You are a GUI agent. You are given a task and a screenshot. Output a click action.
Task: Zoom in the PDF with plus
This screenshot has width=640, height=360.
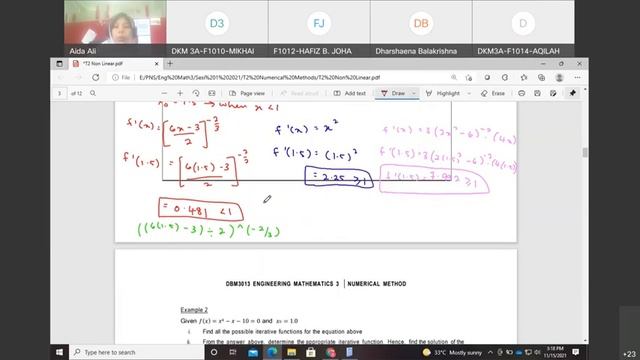coord(180,93)
